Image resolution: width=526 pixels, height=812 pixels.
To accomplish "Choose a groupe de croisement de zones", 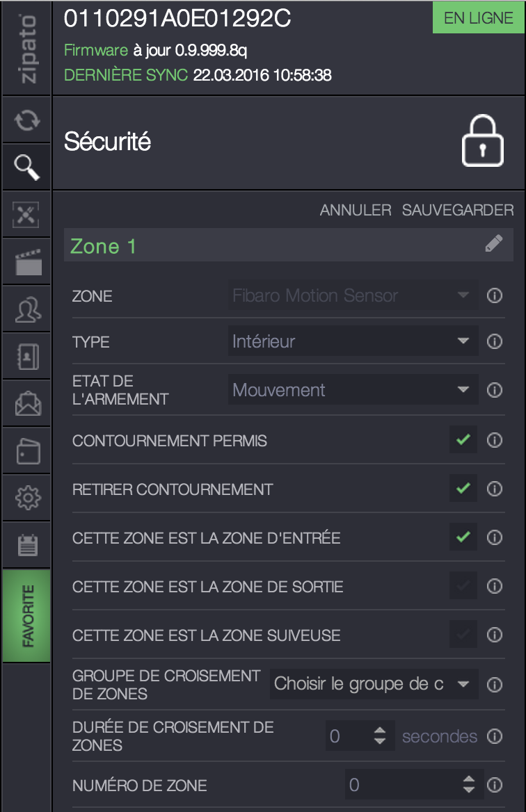I will coord(374,683).
